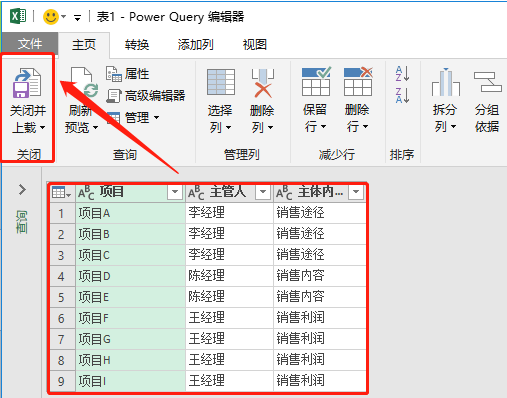The width and height of the screenshot is (507, 398).
Task: Open the 主体内... column filter dropdown
Action: 356,192
